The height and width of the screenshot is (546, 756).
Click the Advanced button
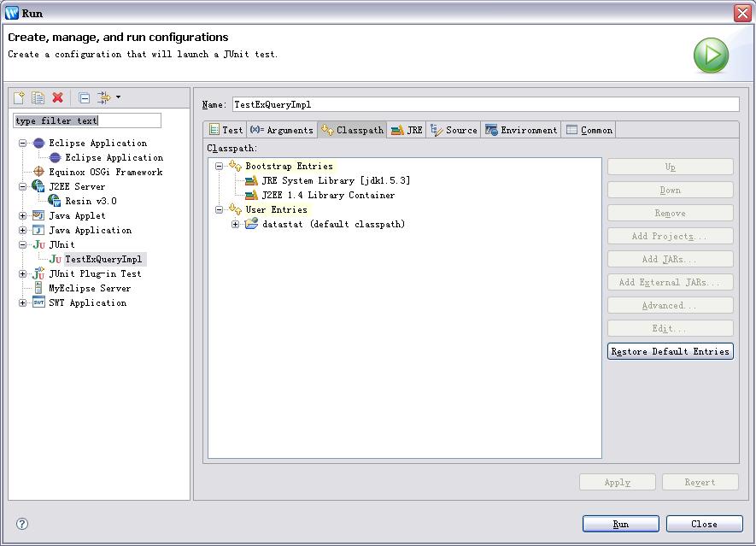(x=671, y=305)
